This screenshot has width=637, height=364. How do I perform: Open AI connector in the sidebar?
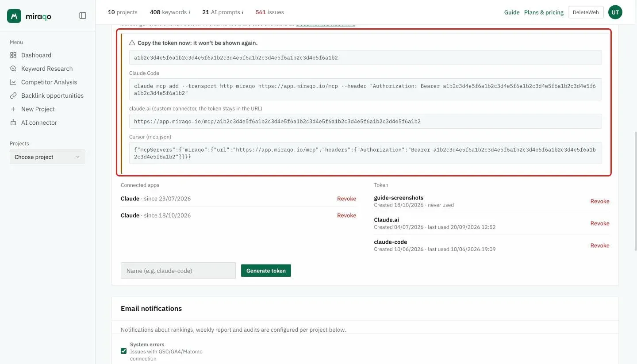[39, 123]
